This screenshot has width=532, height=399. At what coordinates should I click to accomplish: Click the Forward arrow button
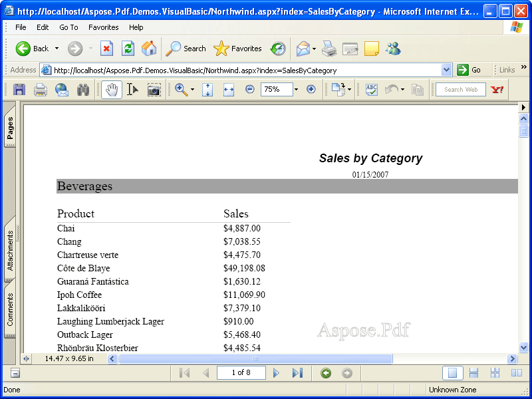[x=75, y=49]
